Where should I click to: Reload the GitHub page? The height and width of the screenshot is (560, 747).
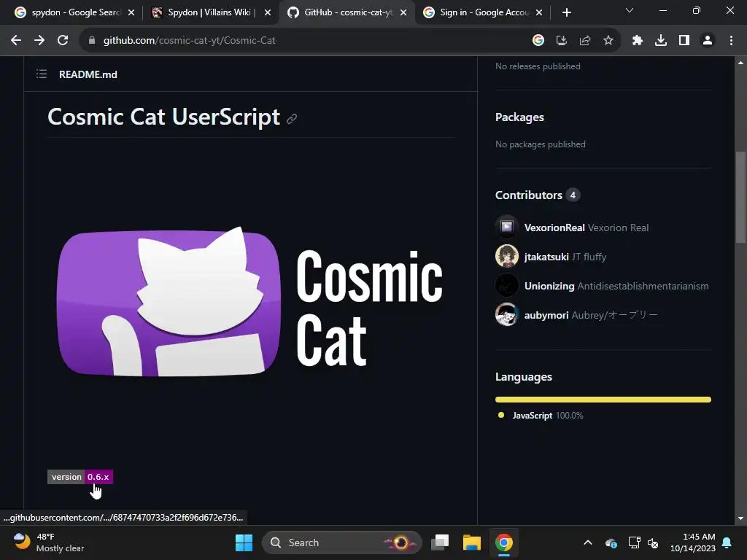click(x=63, y=41)
